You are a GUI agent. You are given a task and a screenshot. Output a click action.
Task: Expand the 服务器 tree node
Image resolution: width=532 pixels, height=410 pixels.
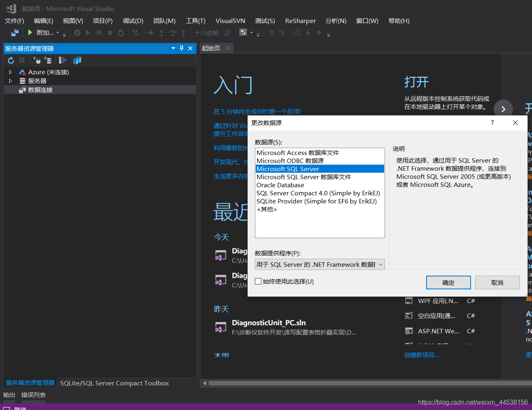[x=11, y=81]
